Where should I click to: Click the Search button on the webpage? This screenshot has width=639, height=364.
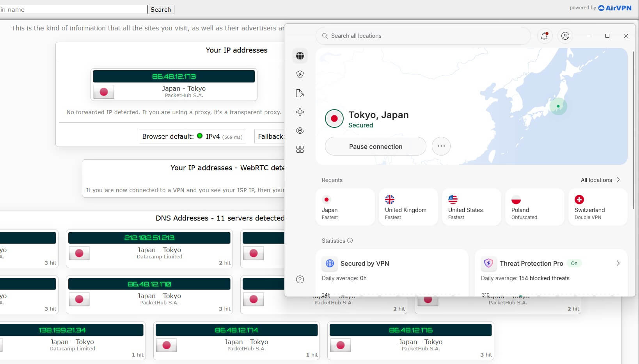pos(161,9)
